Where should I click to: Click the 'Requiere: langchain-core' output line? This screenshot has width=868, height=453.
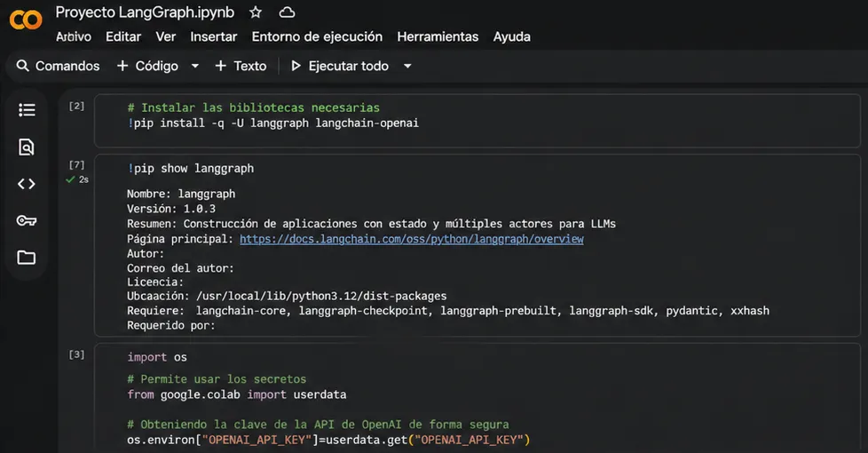[448, 311]
